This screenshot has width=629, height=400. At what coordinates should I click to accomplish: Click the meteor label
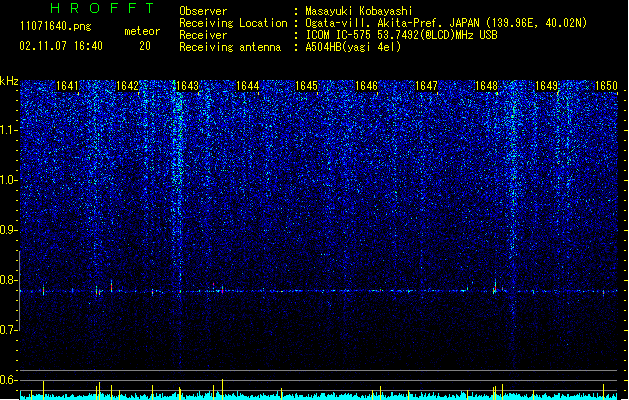[142, 31]
